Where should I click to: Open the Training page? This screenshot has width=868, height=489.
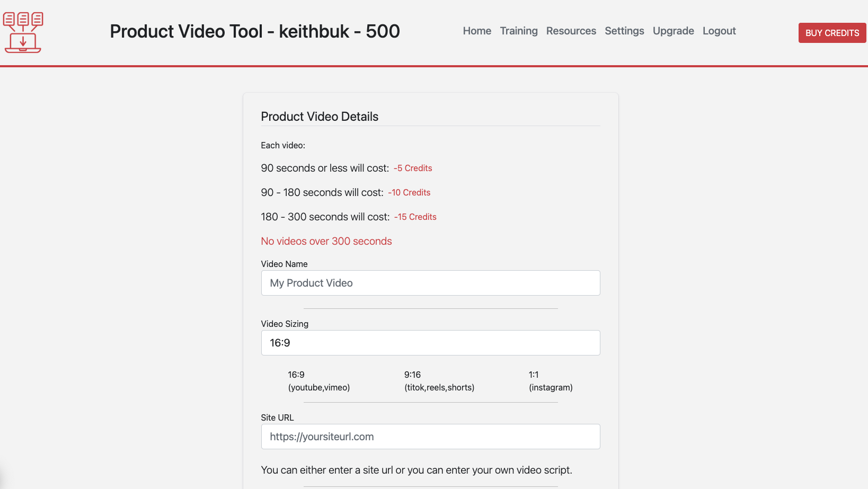(518, 31)
